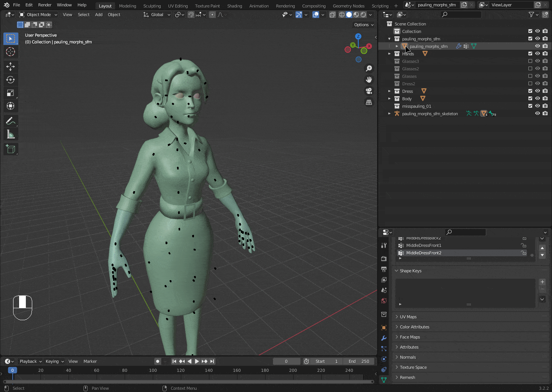The image size is (552, 392).
Task: Hide the Dress collection in viewport
Action: [x=537, y=91]
